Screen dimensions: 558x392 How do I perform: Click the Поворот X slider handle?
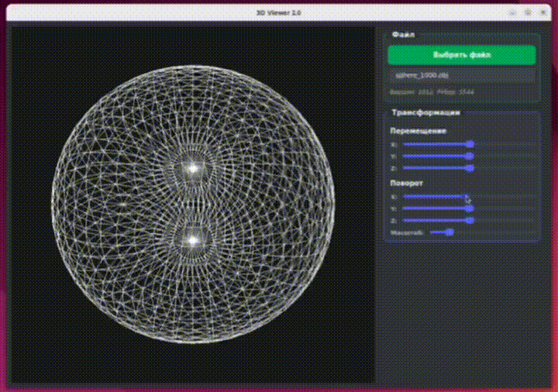tap(467, 197)
